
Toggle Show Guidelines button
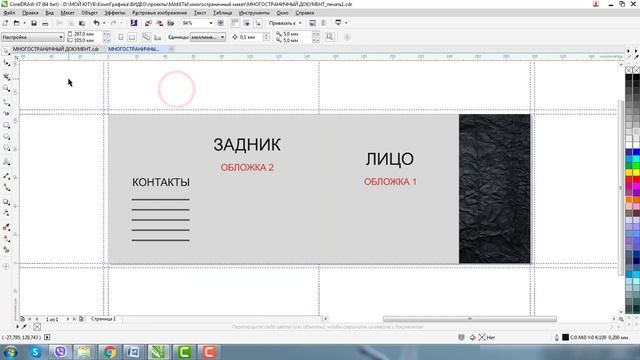point(258,23)
